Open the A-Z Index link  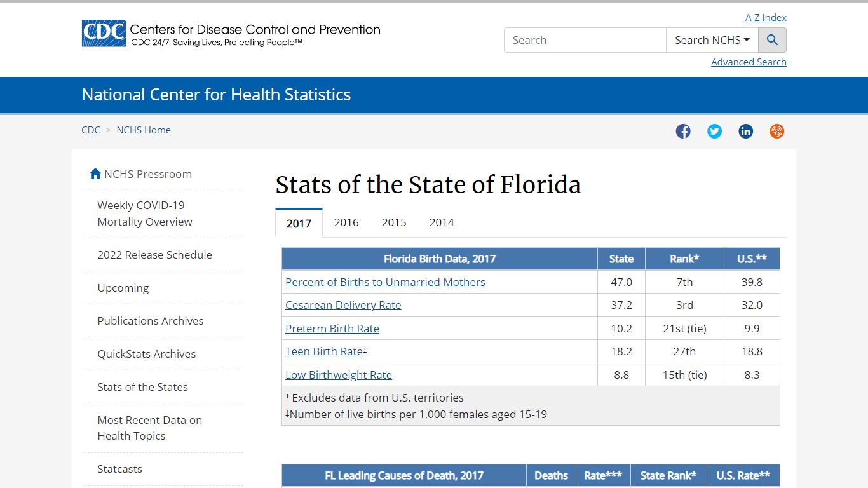pos(766,18)
